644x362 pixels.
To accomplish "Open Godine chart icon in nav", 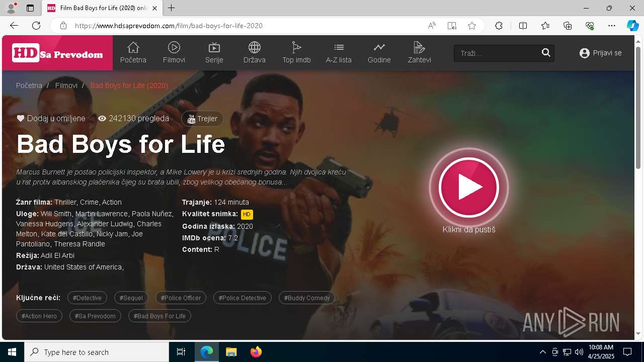I will tap(379, 47).
